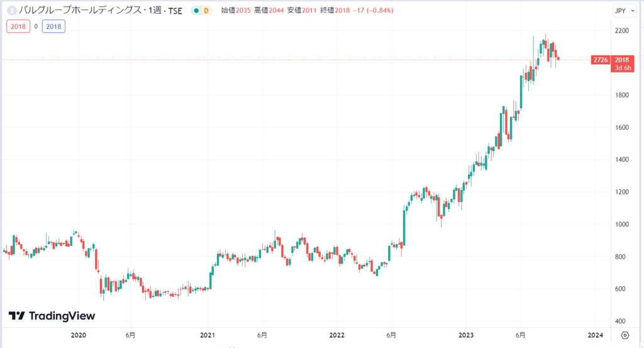644x348 pixels.
Task: Click the red 2018 sell price button
Action: (x=18, y=26)
